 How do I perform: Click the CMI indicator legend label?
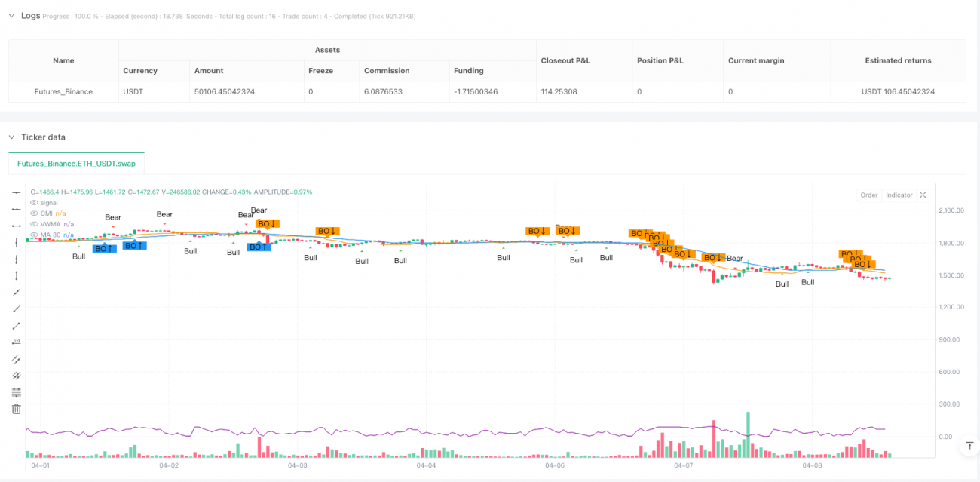pos(47,213)
